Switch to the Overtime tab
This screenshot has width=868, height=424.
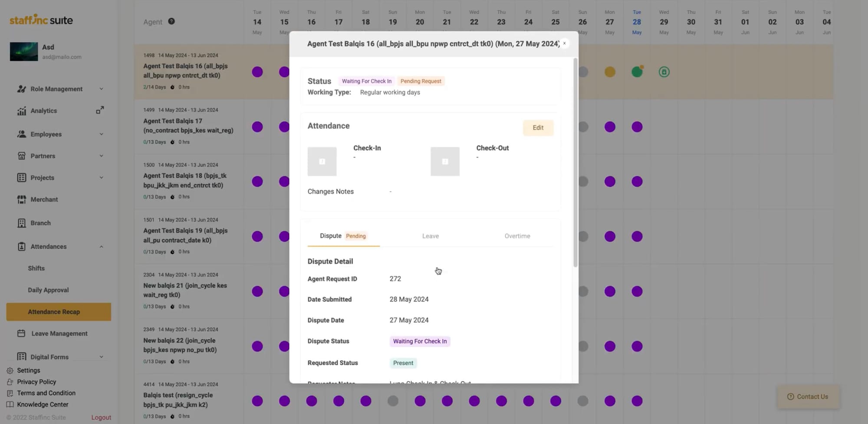click(x=517, y=236)
